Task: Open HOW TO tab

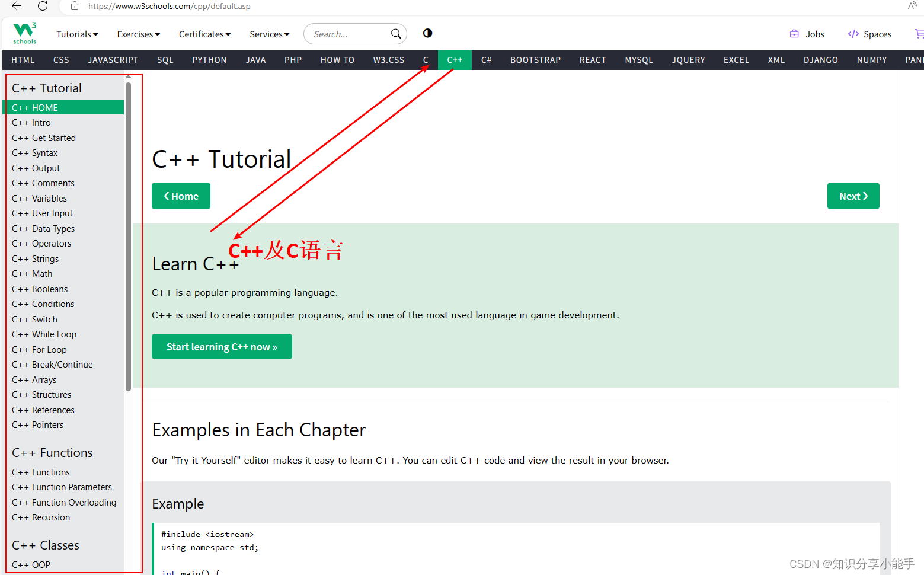Action: [x=337, y=60]
